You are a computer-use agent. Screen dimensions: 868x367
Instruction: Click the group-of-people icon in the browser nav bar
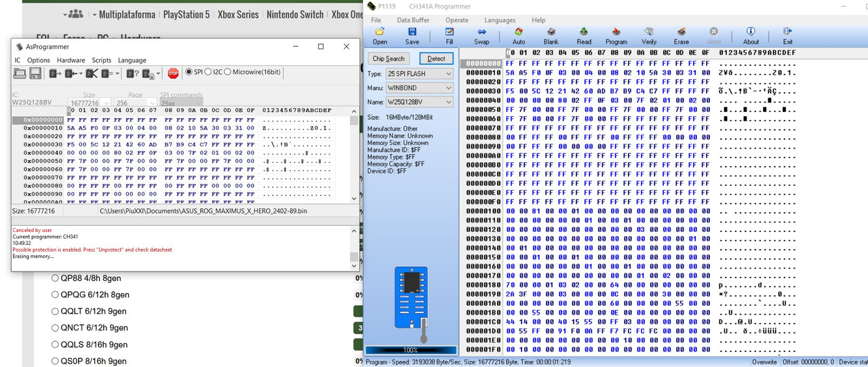(75, 14)
